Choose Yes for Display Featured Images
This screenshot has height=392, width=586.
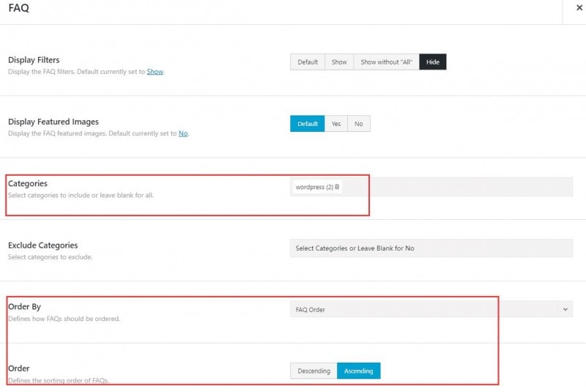[x=335, y=124]
